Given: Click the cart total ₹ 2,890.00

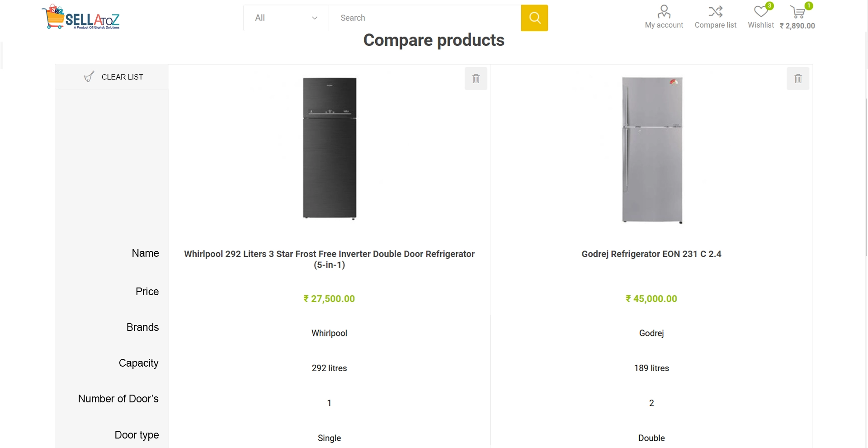Looking at the screenshot, I should pos(797,26).
